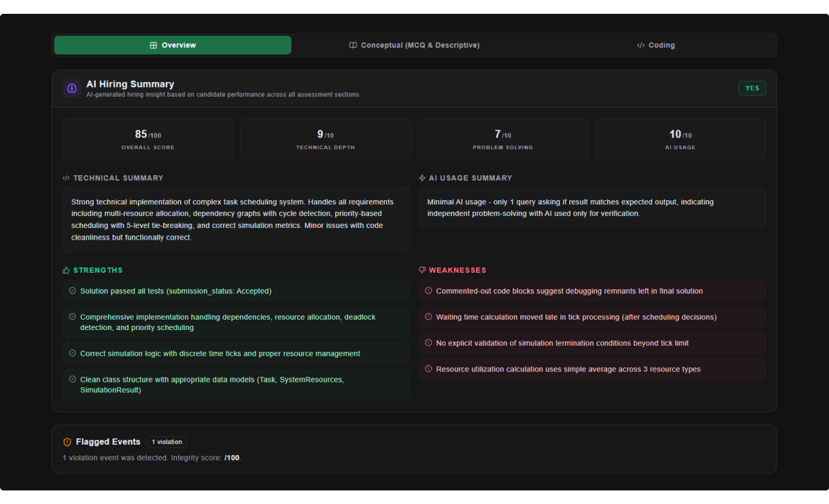Select the Technical Depth 9/10 card
The height and width of the screenshot is (504, 829).
[325, 139]
